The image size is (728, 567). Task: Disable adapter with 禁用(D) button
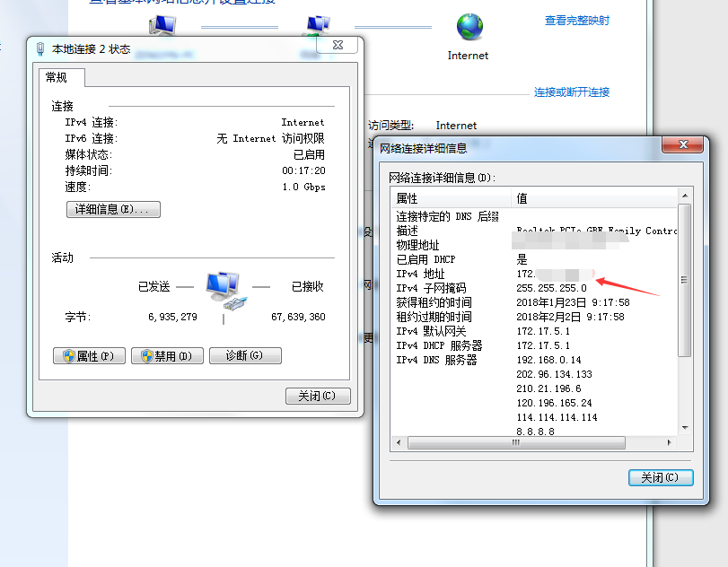pyautogui.click(x=167, y=356)
